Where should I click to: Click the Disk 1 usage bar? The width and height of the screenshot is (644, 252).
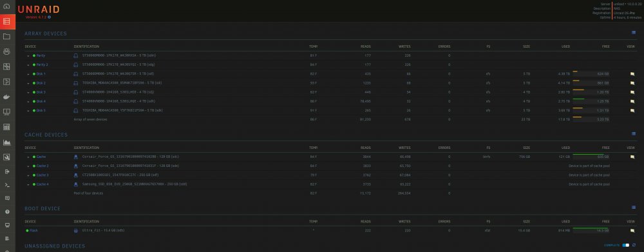pos(591,73)
